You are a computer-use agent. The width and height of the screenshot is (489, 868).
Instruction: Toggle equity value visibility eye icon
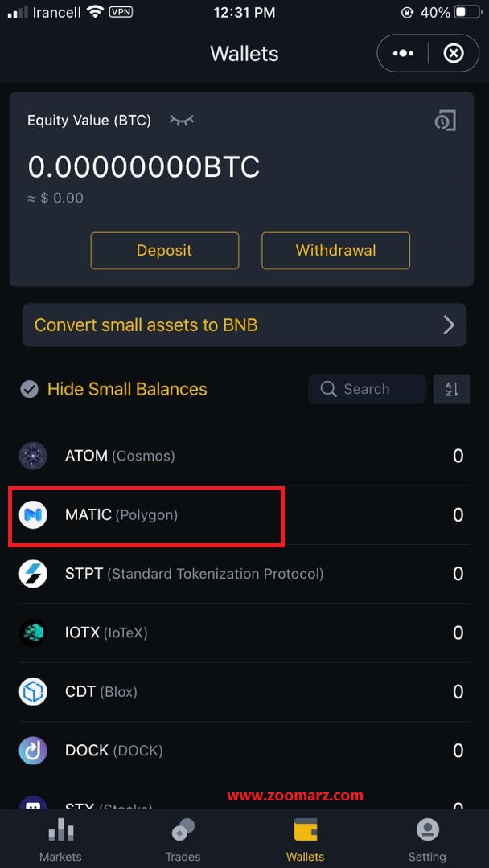tap(183, 120)
